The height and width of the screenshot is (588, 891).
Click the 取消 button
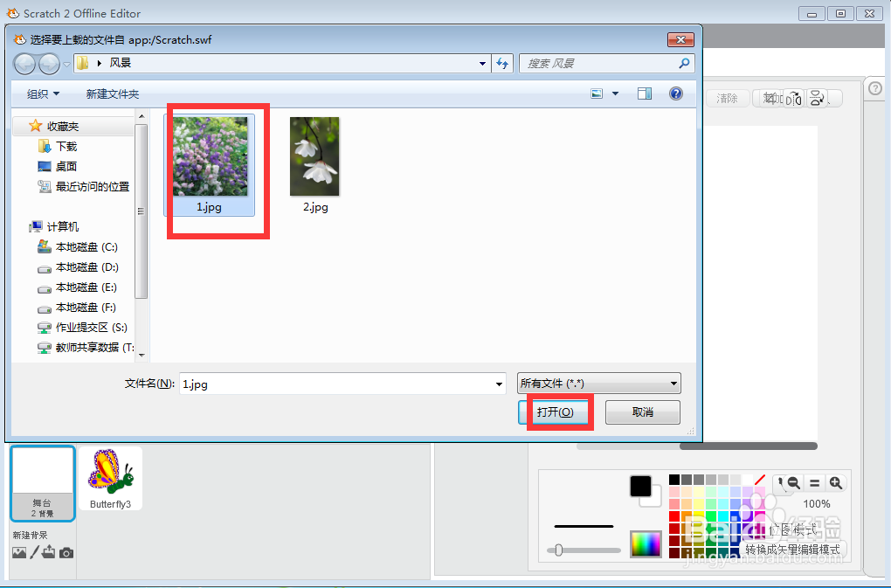(x=643, y=412)
